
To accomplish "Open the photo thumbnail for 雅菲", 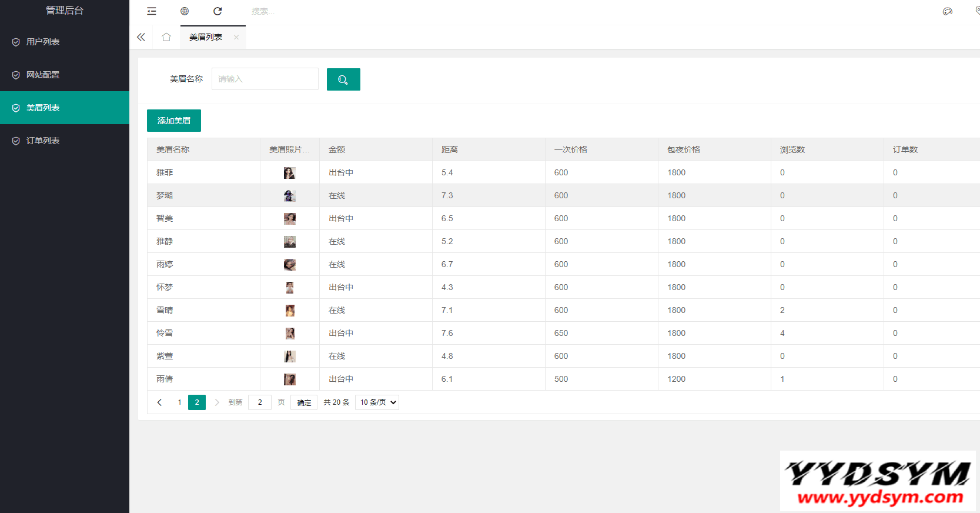I will 289,172.
